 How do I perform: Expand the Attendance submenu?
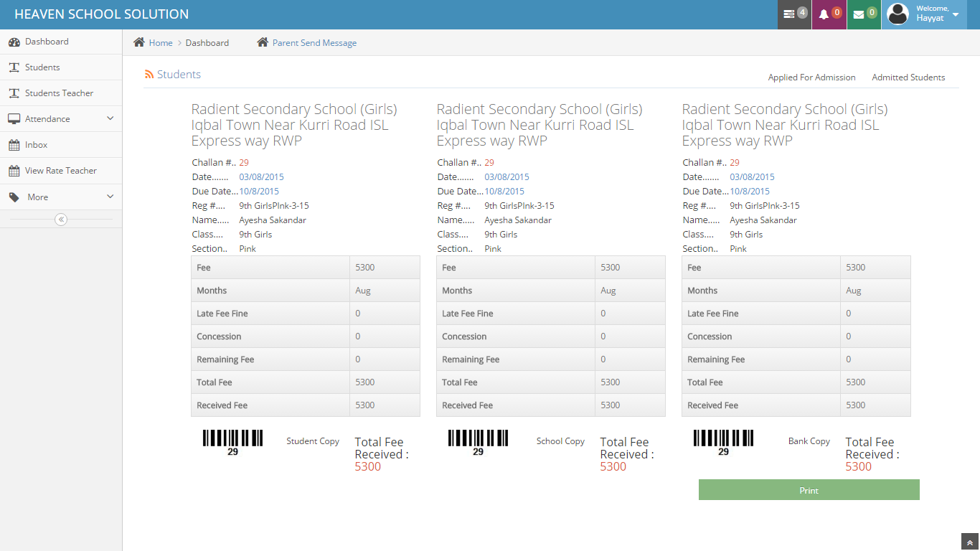110,118
